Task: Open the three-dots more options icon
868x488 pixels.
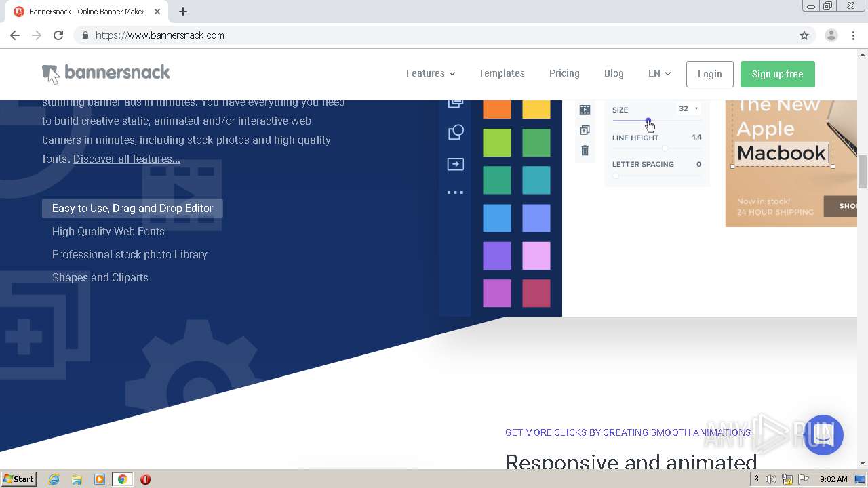Action: 456,192
